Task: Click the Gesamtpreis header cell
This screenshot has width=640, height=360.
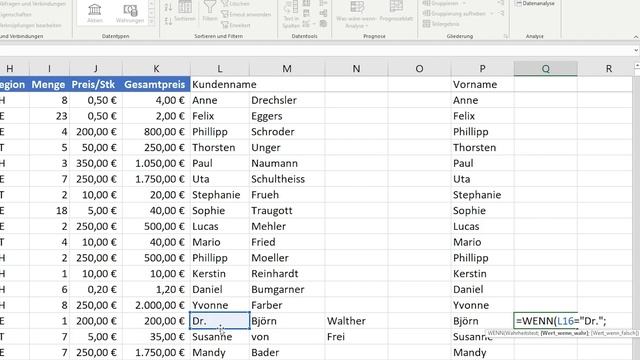Action: click(x=156, y=84)
